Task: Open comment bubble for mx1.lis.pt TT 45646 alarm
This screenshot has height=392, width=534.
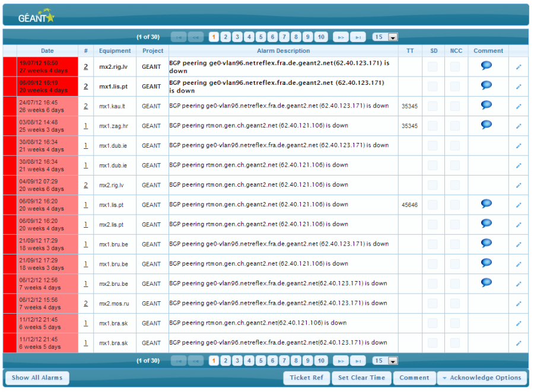Action: [486, 203]
